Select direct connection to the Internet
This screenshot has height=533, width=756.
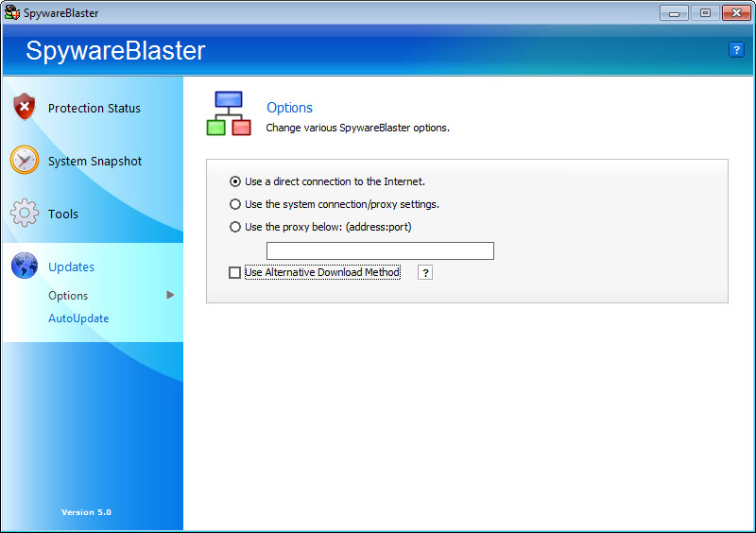coord(234,181)
